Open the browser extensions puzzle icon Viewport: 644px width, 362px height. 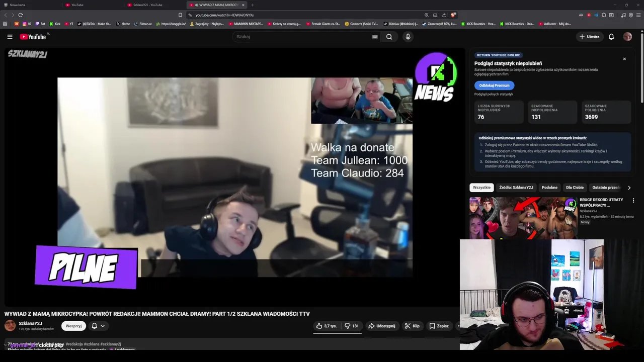[x=604, y=15]
